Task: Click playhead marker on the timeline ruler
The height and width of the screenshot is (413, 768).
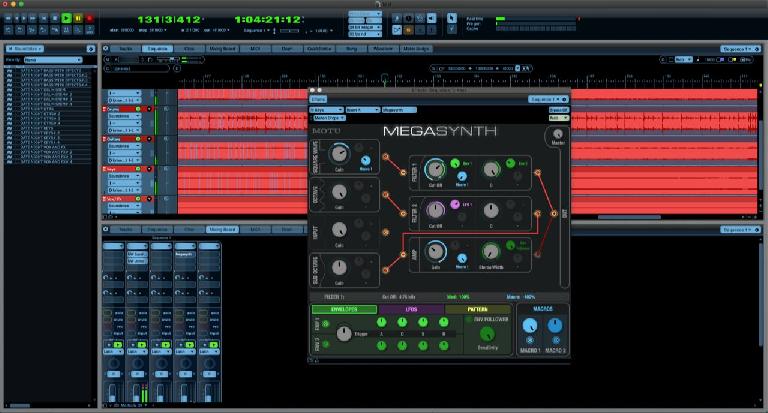Action: (x=385, y=79)
